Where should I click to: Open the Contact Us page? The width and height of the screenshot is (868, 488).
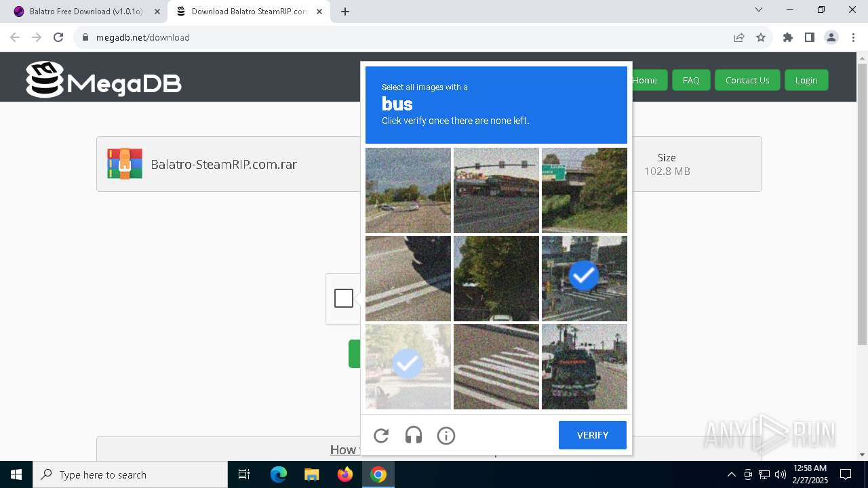747,80
